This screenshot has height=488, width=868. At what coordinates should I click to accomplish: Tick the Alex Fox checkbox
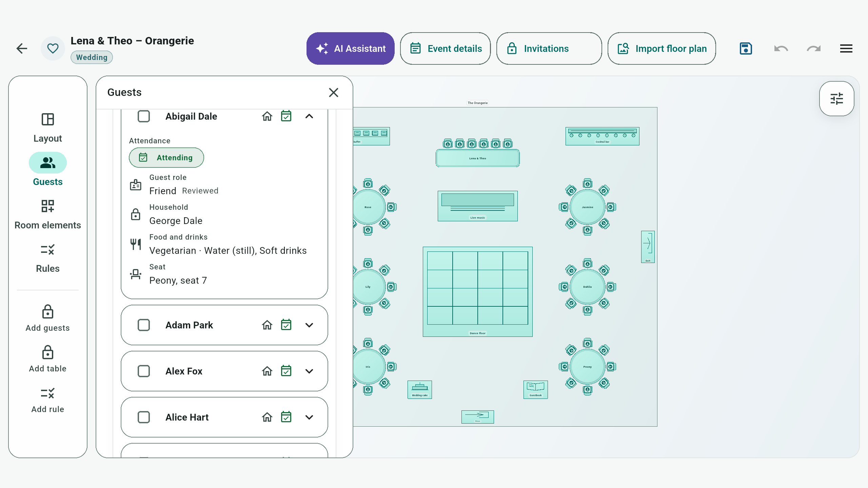(x=144, y=371)
